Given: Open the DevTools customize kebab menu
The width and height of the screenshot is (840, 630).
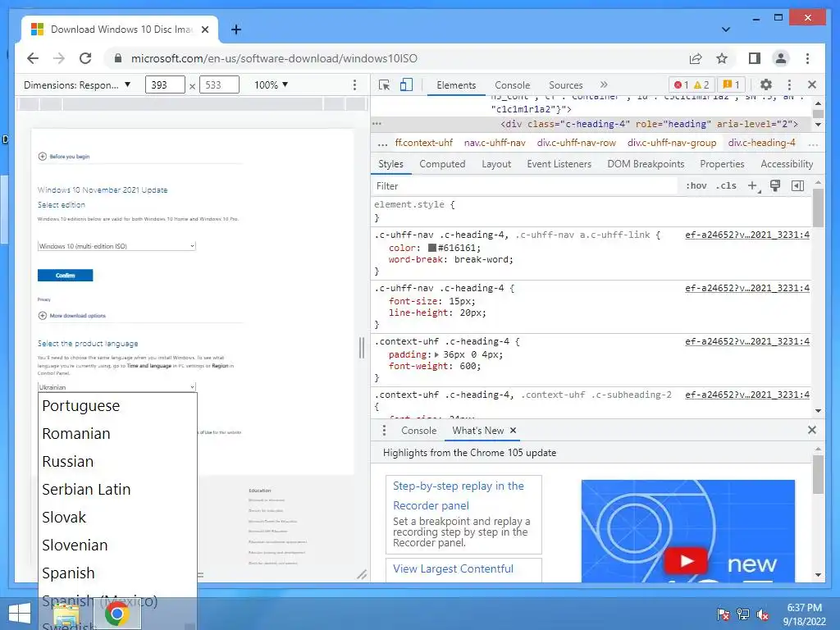Looking at the screenshot, I should coord(789,84).
